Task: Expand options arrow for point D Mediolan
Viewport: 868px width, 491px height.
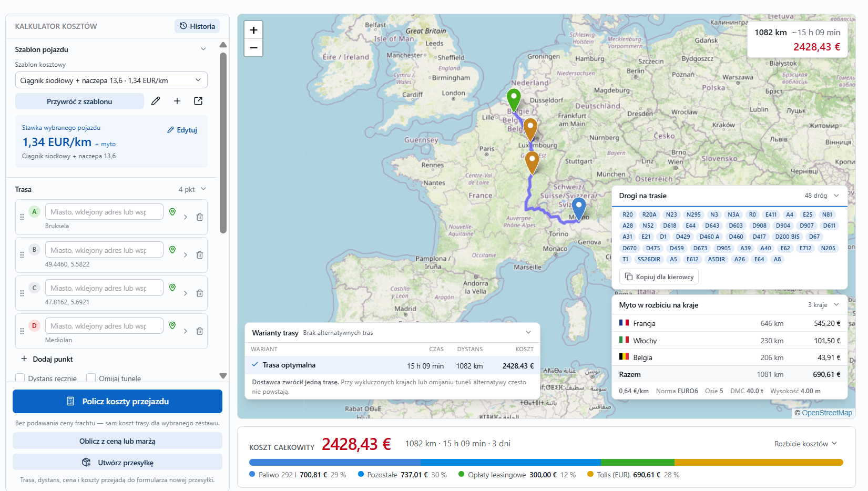Action: click(186, 331)
